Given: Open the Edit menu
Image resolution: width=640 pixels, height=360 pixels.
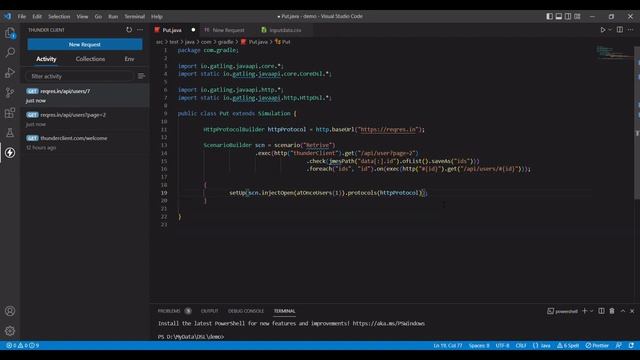Looking at the screenshot, I should coord(37,16).
